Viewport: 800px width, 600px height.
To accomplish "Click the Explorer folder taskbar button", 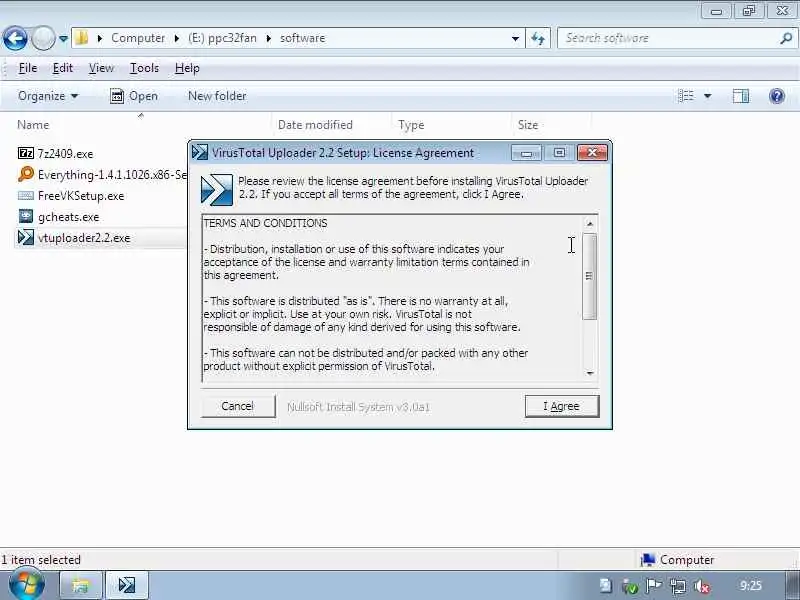I will point(80,585).
